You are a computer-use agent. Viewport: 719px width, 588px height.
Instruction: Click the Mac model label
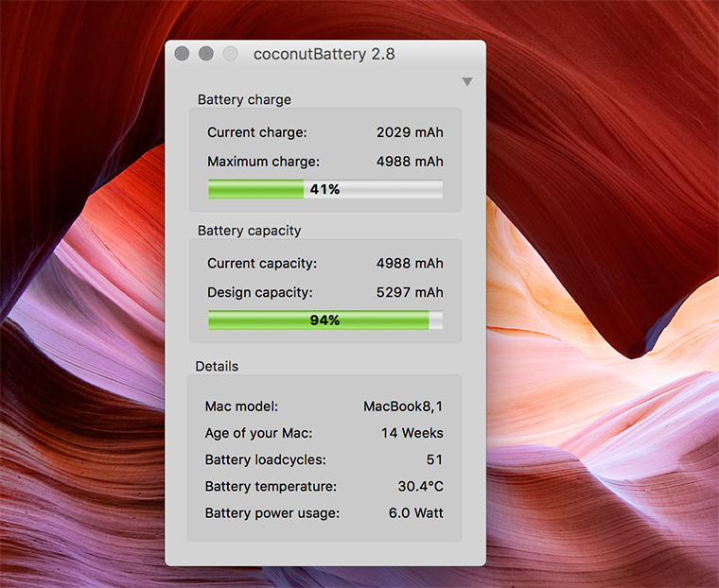[x=241, y=406]
